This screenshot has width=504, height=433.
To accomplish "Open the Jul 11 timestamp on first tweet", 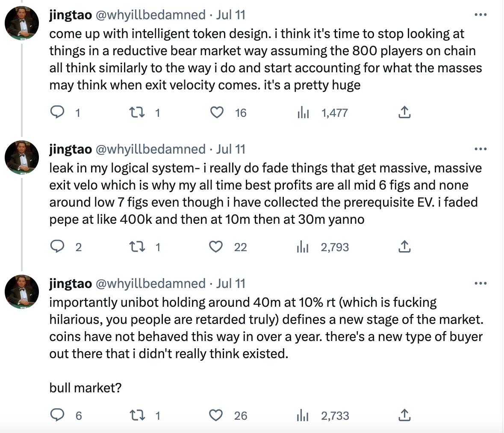I will point(231,15).
